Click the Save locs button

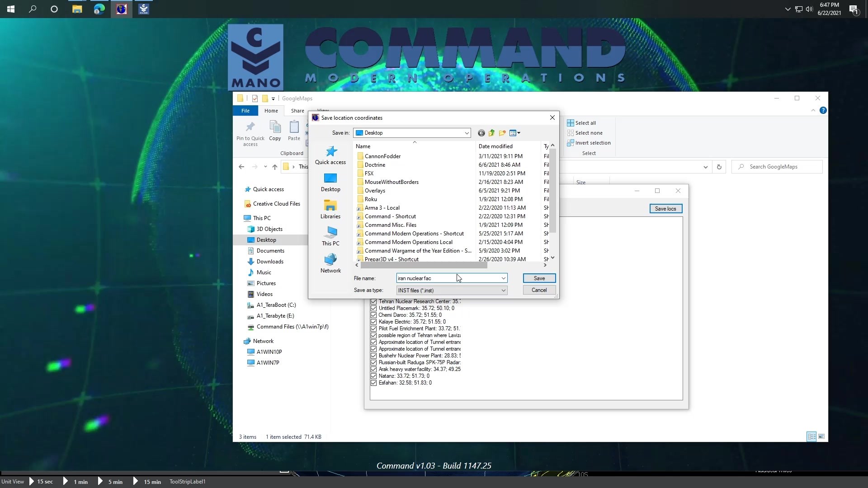coord(665,209)
